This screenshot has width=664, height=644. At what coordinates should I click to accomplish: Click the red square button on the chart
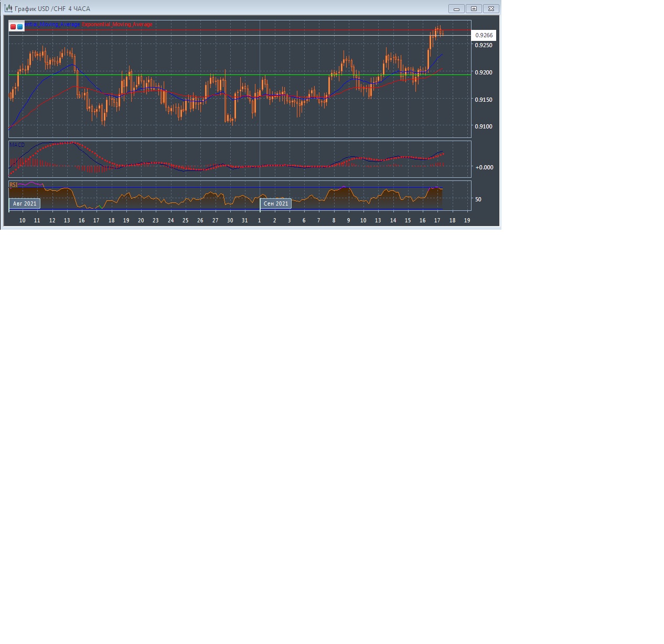(13, 26)
